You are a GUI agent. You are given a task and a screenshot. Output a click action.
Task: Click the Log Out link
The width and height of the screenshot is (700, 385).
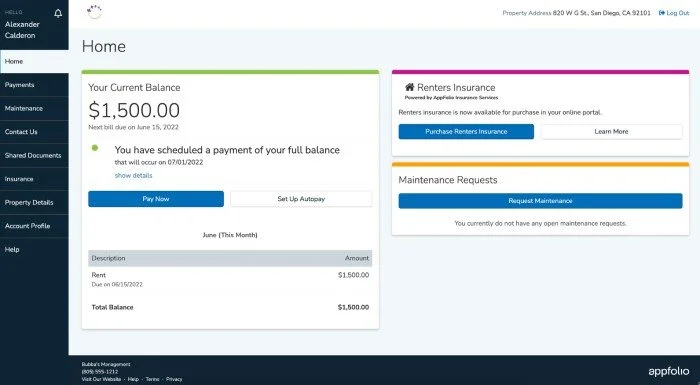(674, 13)
